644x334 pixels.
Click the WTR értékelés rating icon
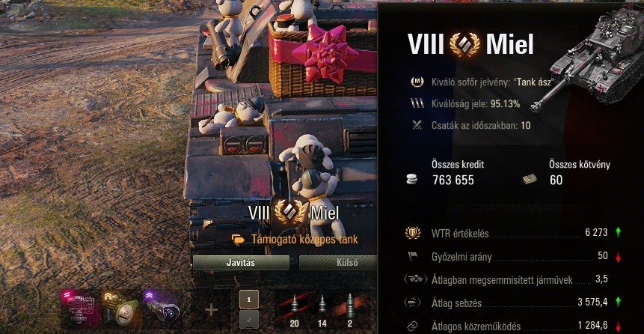click(x=413, y=233)
